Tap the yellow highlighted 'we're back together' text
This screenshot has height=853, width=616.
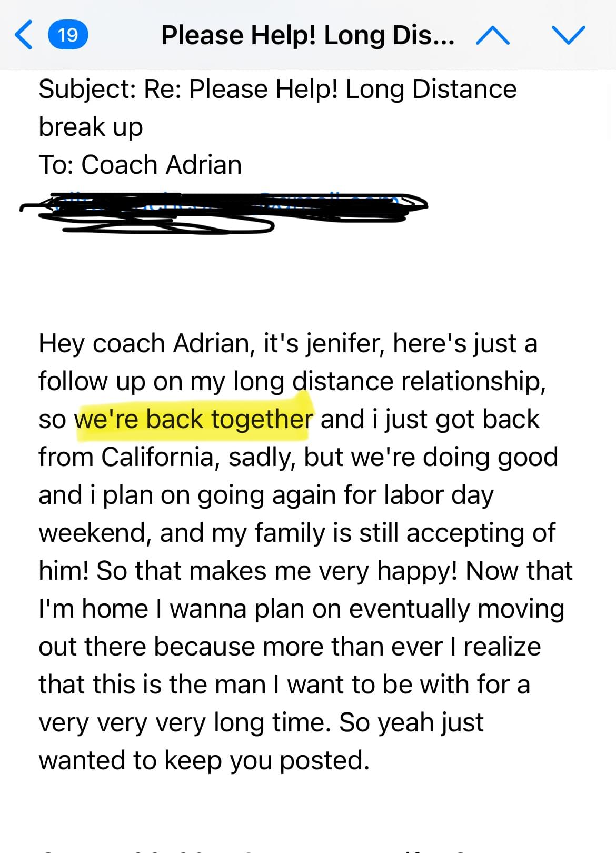coord(194,419)
